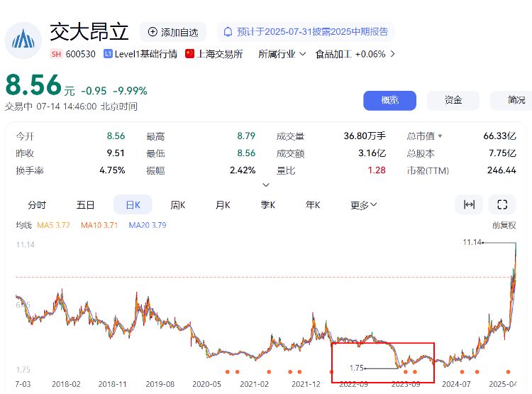This screenshot has height=394, width=532.
Task: Toggle the 总市值 dropdown triangle
Action: click(440, 136)
